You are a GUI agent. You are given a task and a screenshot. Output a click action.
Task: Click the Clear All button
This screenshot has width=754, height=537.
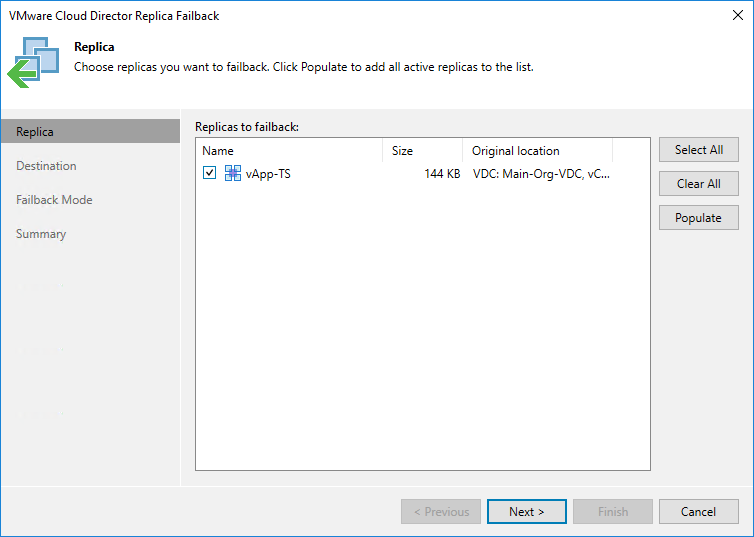tap(699, 184)
